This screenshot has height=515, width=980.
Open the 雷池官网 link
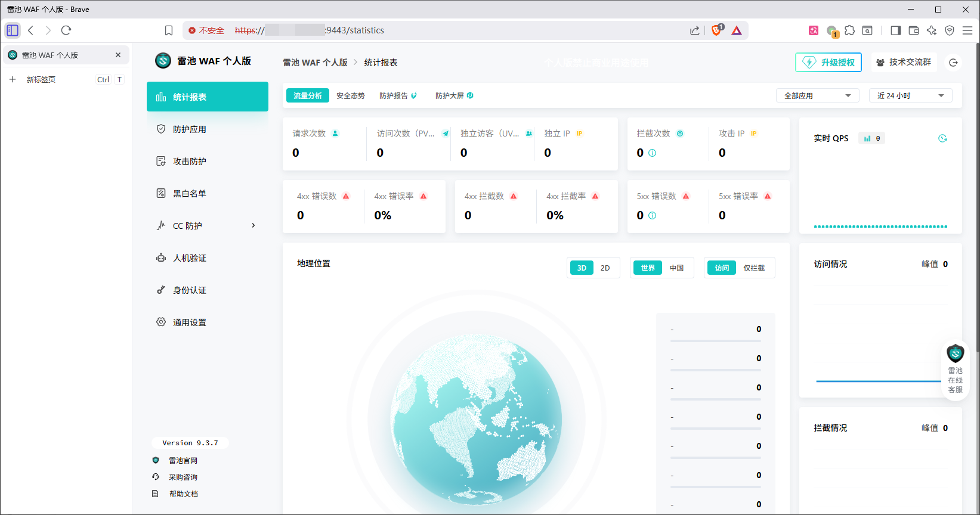click(x=183, y=460)
